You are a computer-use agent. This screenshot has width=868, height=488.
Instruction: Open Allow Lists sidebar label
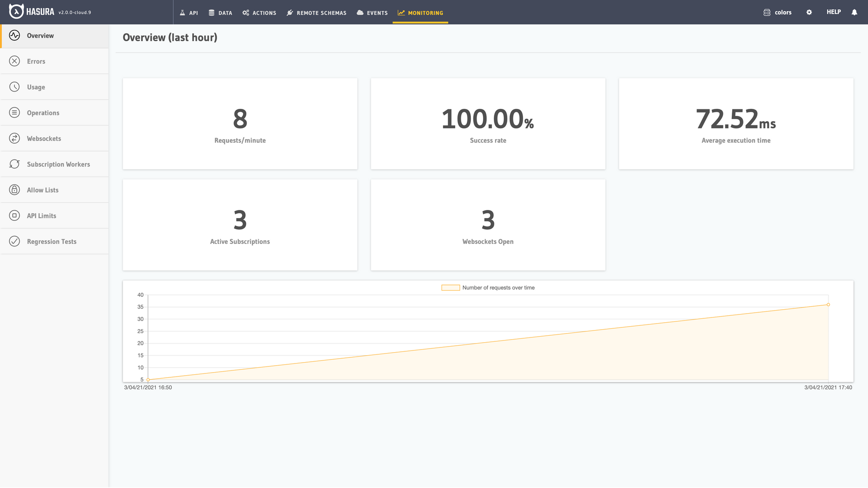(x=43, y=190)
